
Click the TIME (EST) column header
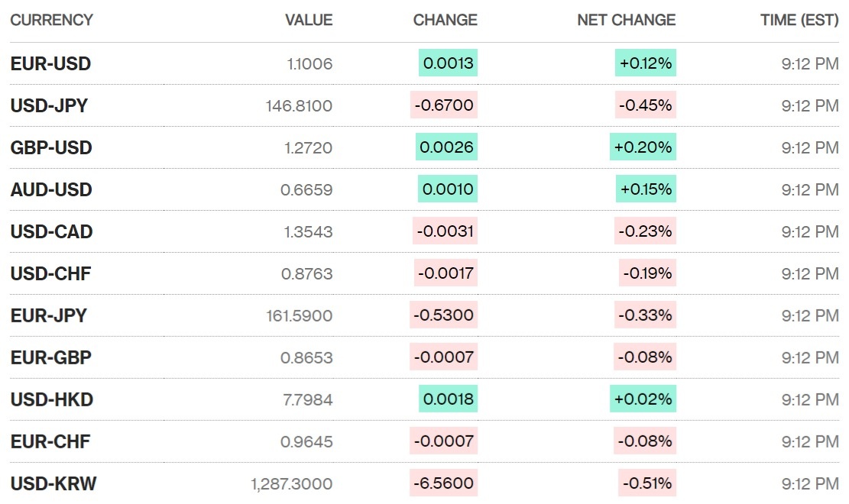[x=799, y=20]
